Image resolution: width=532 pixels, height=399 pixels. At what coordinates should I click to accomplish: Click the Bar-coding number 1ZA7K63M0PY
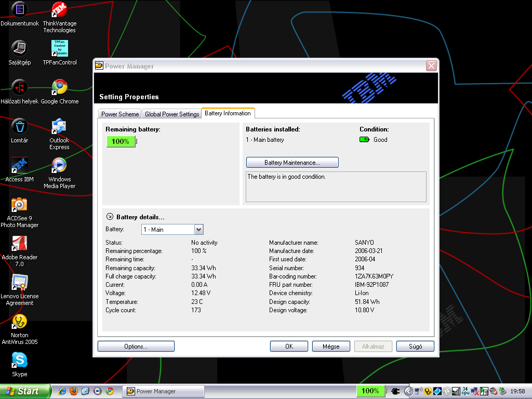click(x=374, y=276)
